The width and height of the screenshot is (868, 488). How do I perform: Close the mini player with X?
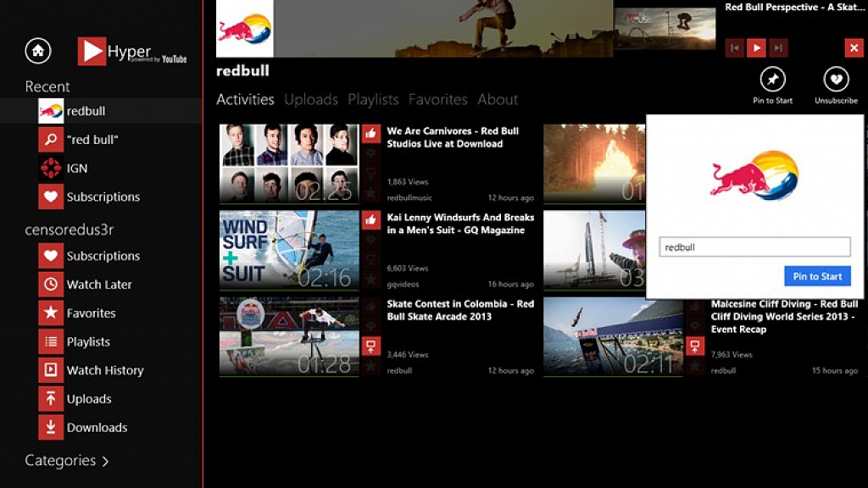point(854,48)
